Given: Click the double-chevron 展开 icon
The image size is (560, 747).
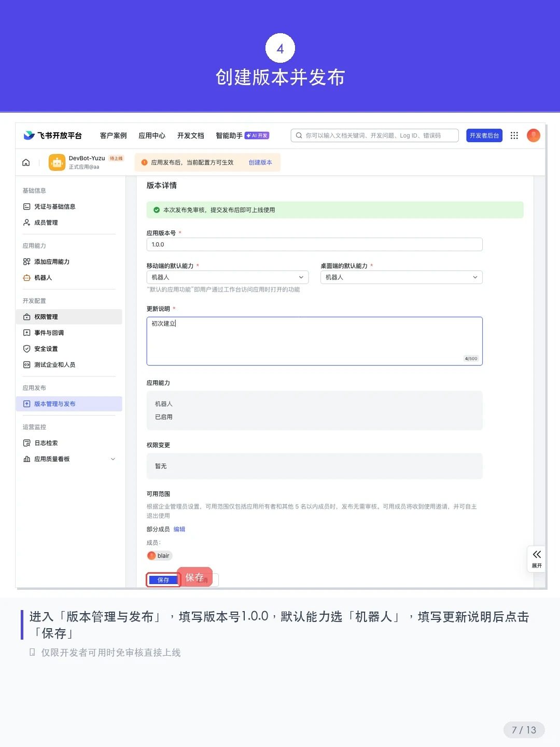Looking at the screenshot, I should click(x=537, y=555).
